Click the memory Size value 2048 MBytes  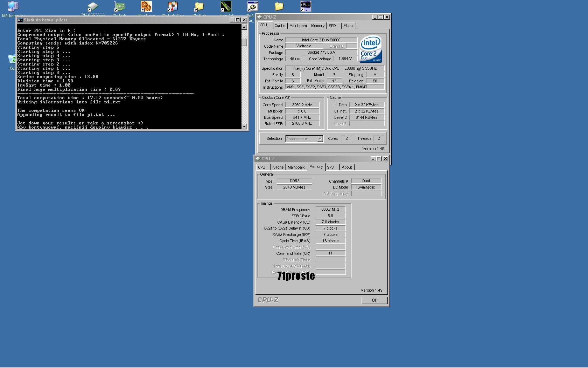[x=294, y=187]
